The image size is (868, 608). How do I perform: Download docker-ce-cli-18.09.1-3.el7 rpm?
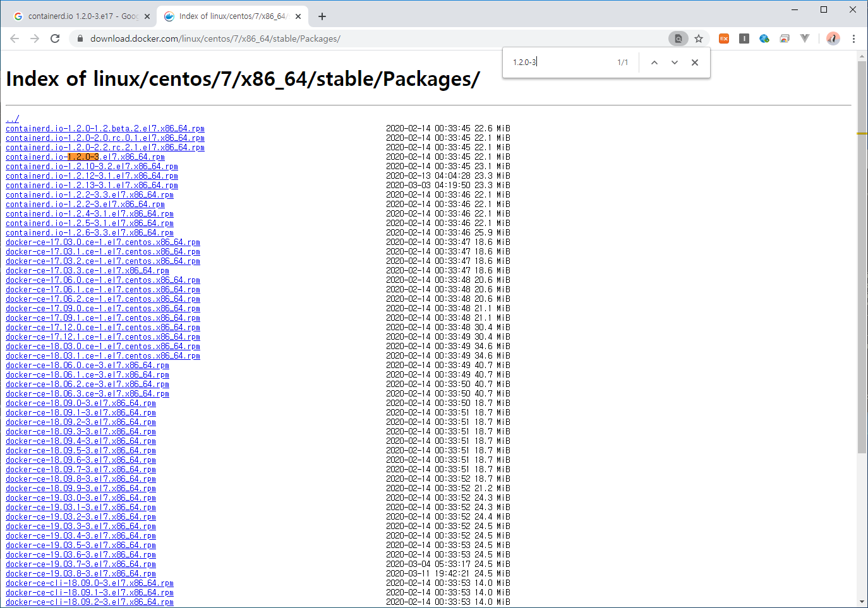(90, 592)
